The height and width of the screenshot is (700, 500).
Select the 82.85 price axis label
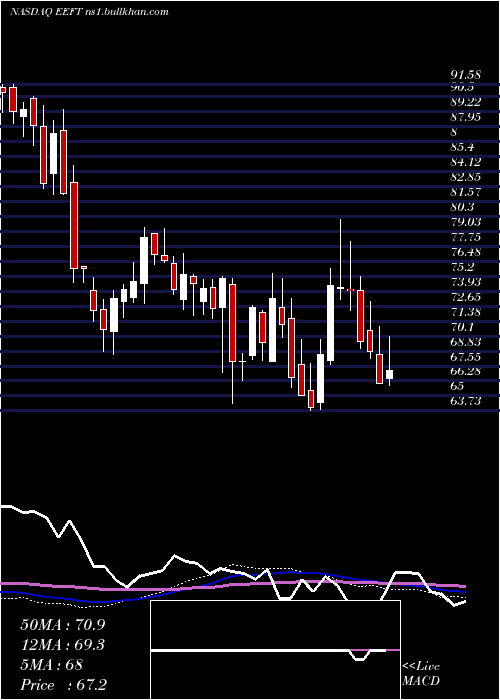pyautogui.click(x=466, y=177)
